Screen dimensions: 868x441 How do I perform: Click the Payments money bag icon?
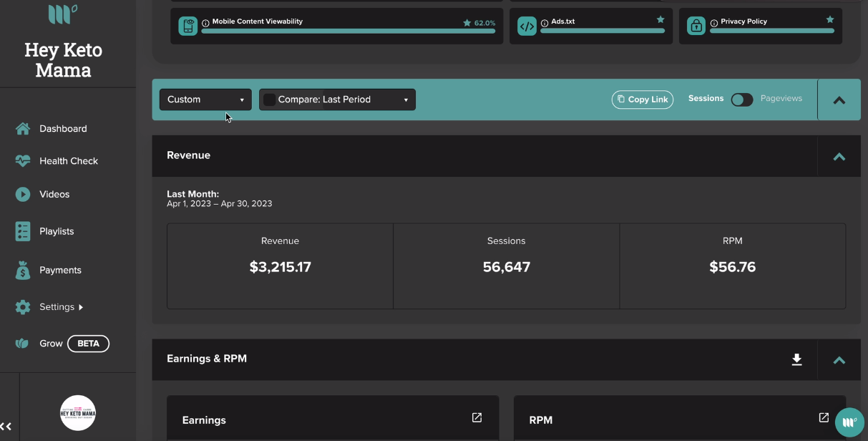23,270
